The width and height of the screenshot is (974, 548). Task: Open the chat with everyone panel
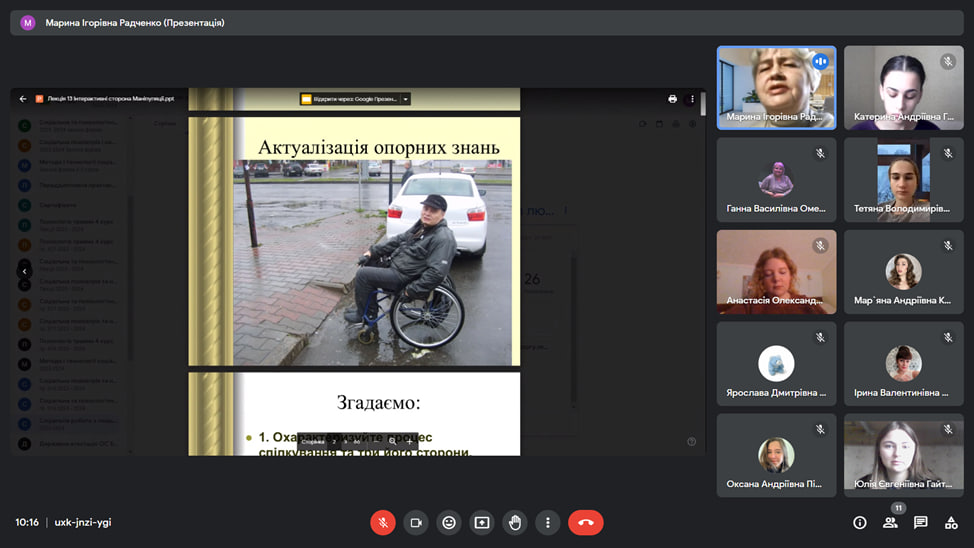(x=921, y=522)
